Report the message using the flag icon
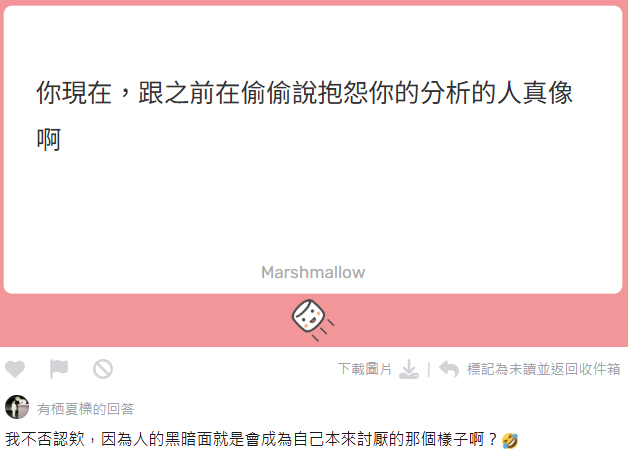The image size is (628, 466). pyautogui.click(x=58, y=369)
